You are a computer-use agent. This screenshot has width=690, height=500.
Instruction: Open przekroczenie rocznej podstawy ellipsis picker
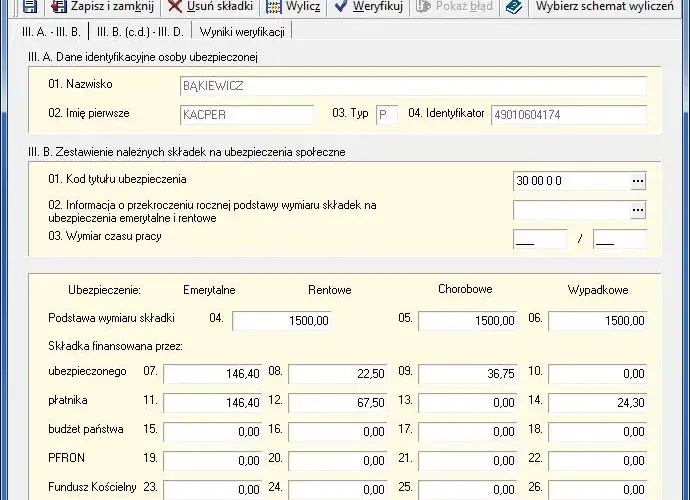click(x=638, y=210)
